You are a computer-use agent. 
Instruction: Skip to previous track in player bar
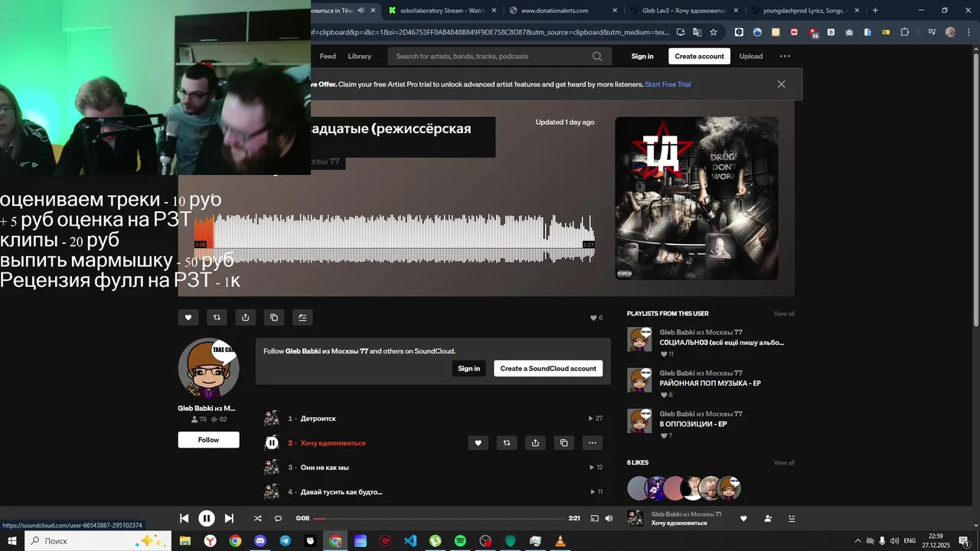click(x=184, y=518)
